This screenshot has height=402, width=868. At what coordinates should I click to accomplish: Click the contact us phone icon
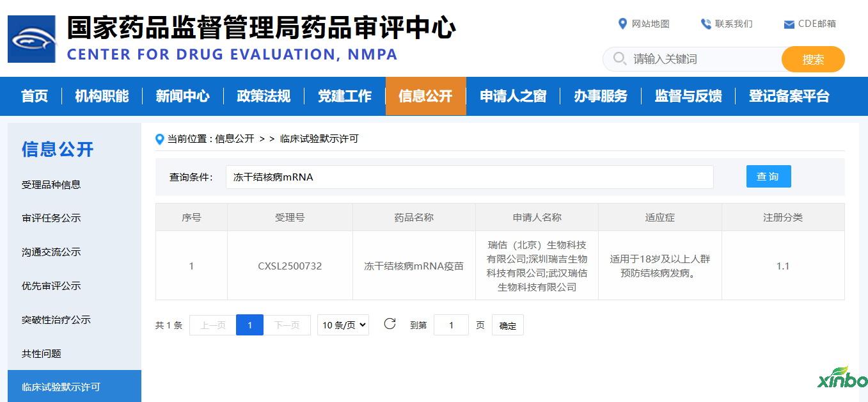[706, 24]
